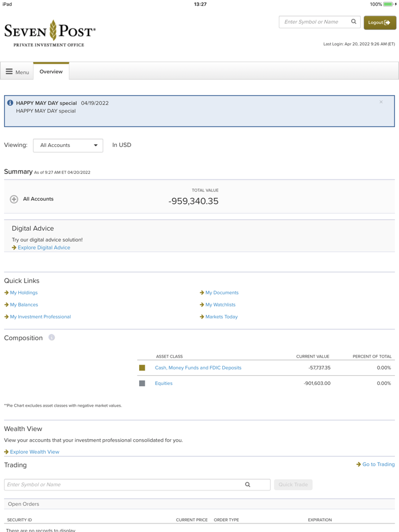Open Explore Digital Advice
The height and width of the screenshot is (532, 399).
pos(45,247)
